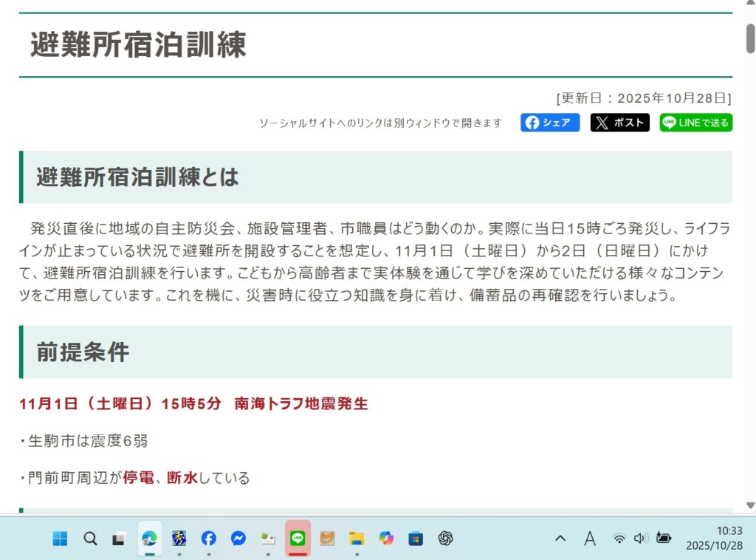Launch Messenger from the taskbar

[238, 539]
